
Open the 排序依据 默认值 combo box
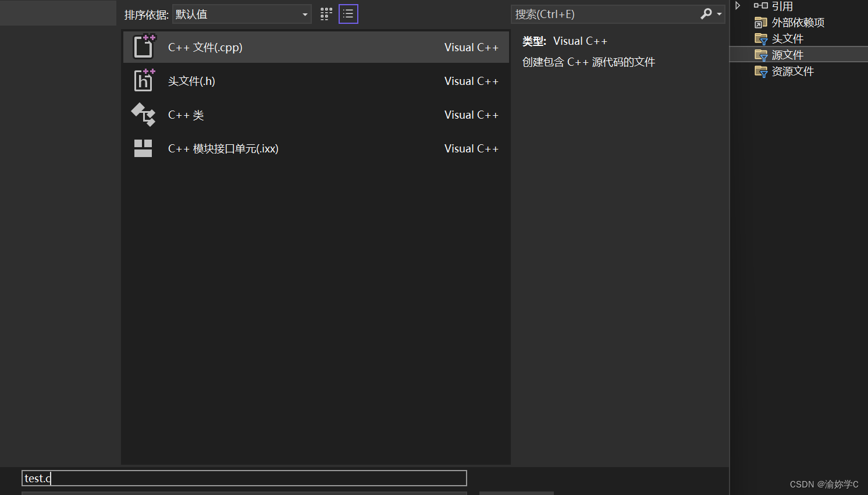coord(241,15)
